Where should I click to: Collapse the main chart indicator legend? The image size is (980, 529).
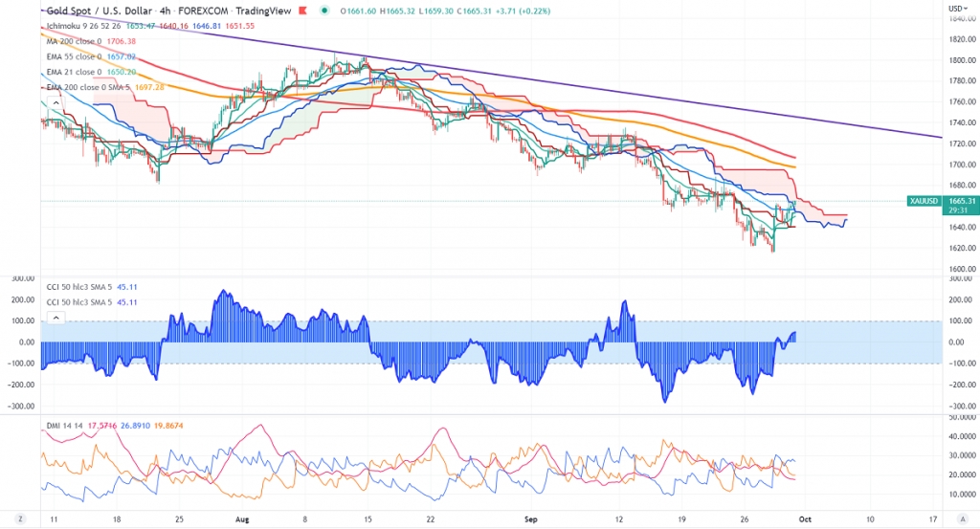(x=56, y=103)
